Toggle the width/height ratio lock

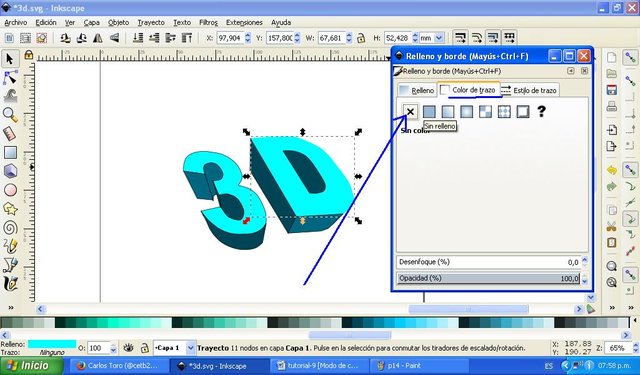pyautogui.click(x=361, y=38)
